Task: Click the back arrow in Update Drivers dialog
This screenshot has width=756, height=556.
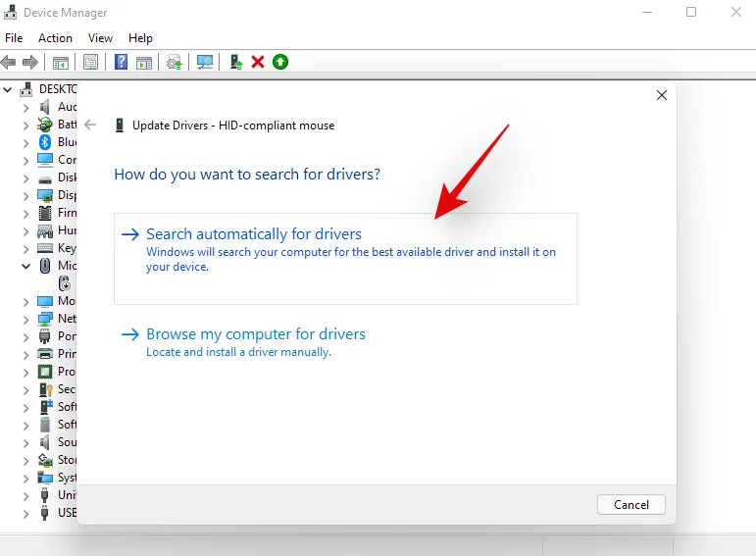Action: (90, 126)
